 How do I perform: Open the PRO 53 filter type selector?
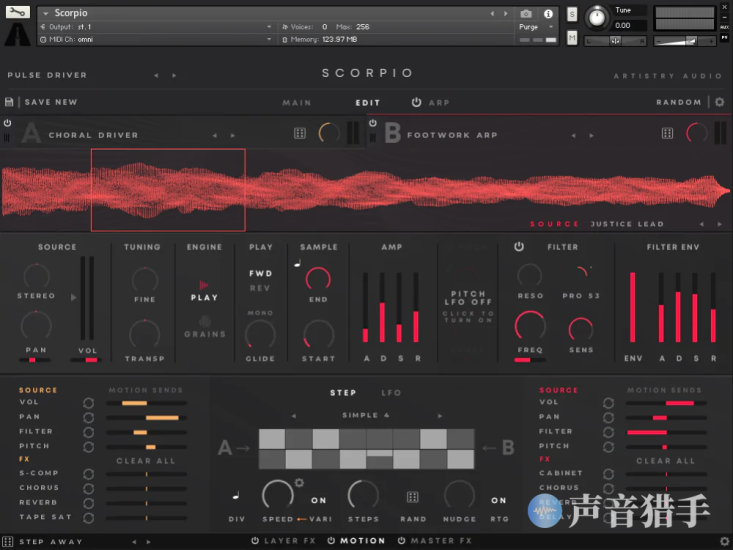pos(581,296)
